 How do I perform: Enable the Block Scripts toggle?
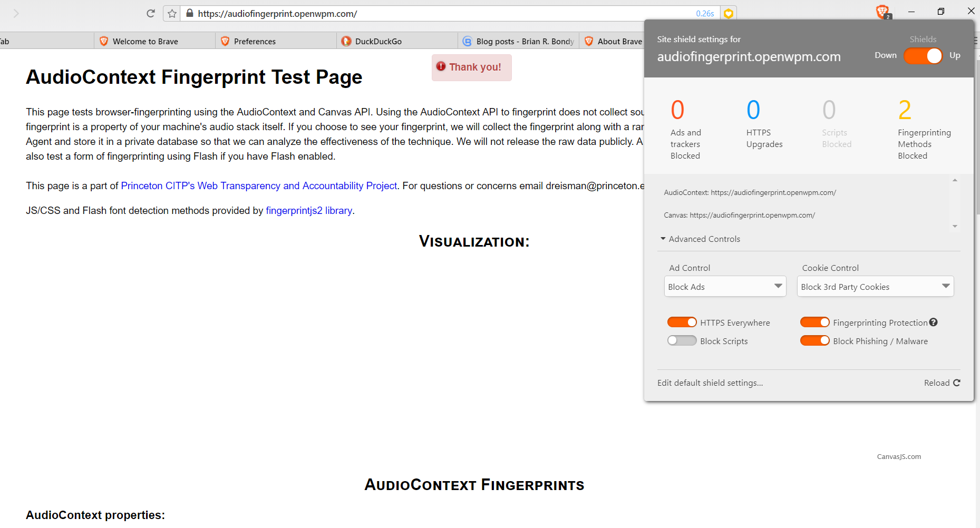[x=682, y=340]
